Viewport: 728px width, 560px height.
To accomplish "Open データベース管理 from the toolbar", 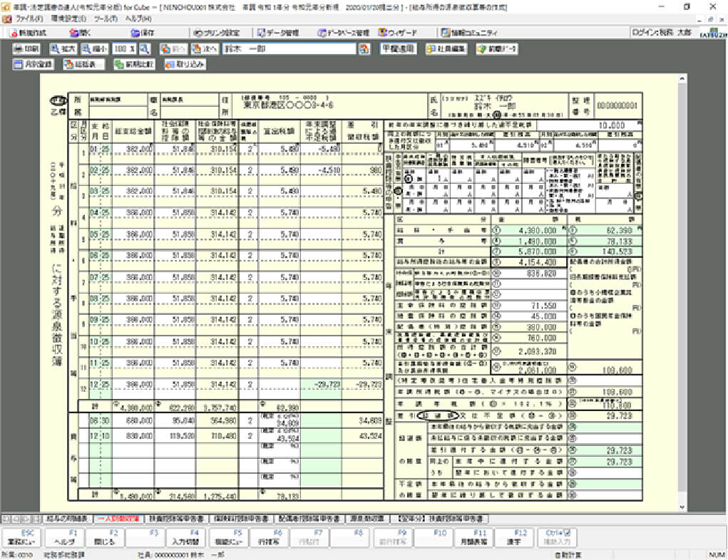I will (343, 33).
